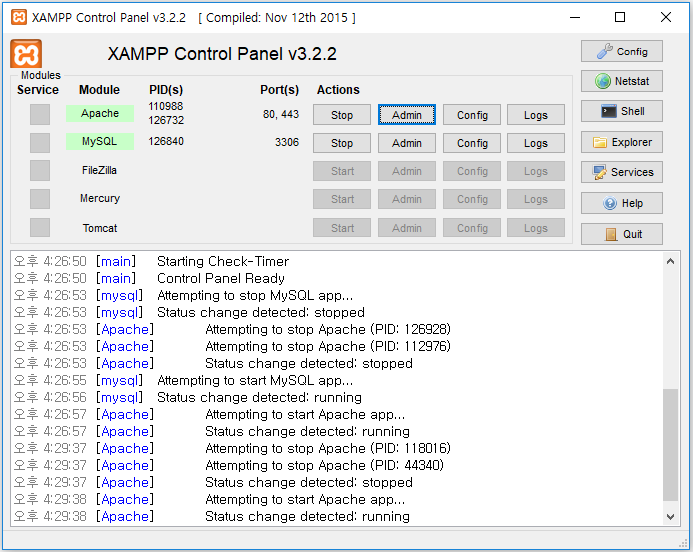Open Services via its icon

(621, 172)
